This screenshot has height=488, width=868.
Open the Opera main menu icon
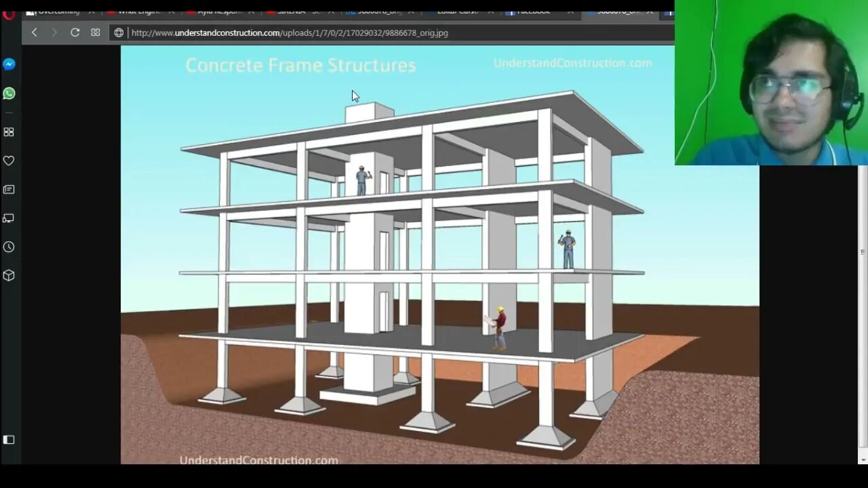click(x=9, y=13)
